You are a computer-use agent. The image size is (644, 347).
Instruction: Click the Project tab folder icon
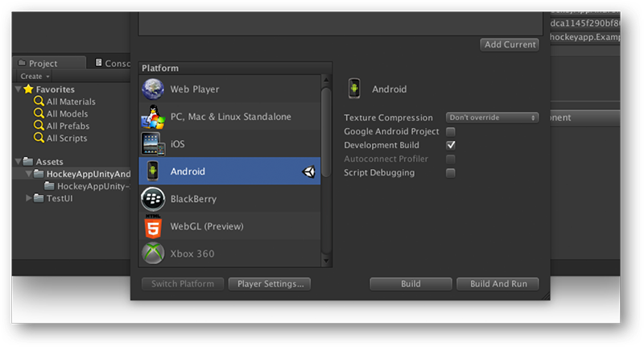pos(22,63)
